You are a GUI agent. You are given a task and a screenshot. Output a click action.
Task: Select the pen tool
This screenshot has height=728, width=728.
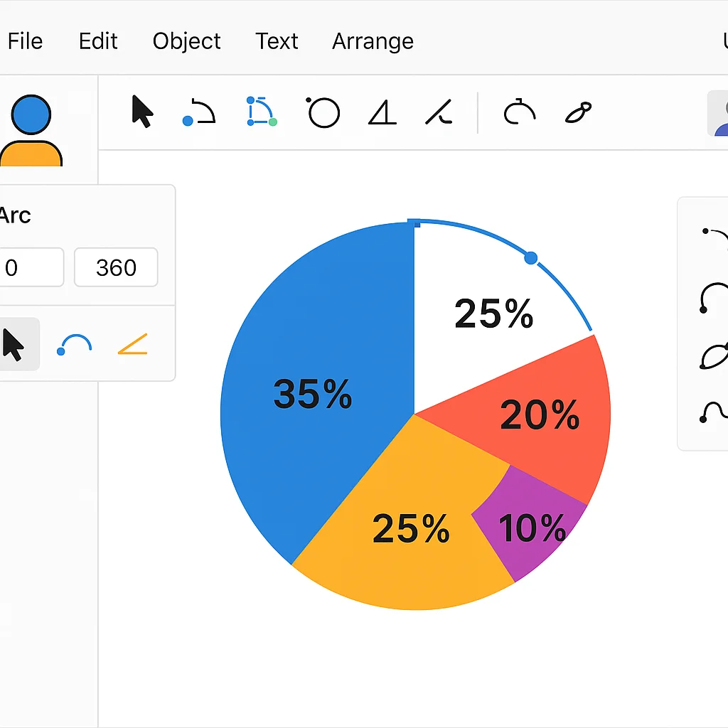577,112
